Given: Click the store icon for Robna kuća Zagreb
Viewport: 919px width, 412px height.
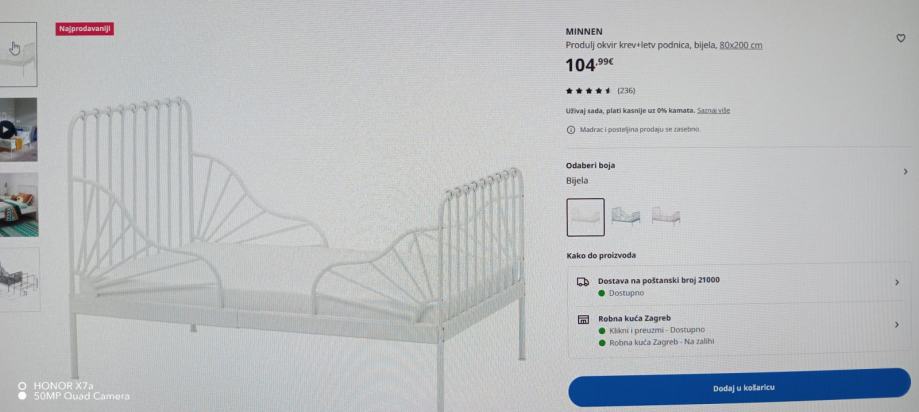Looking at the screenshot, I should (x=583, y=320).
